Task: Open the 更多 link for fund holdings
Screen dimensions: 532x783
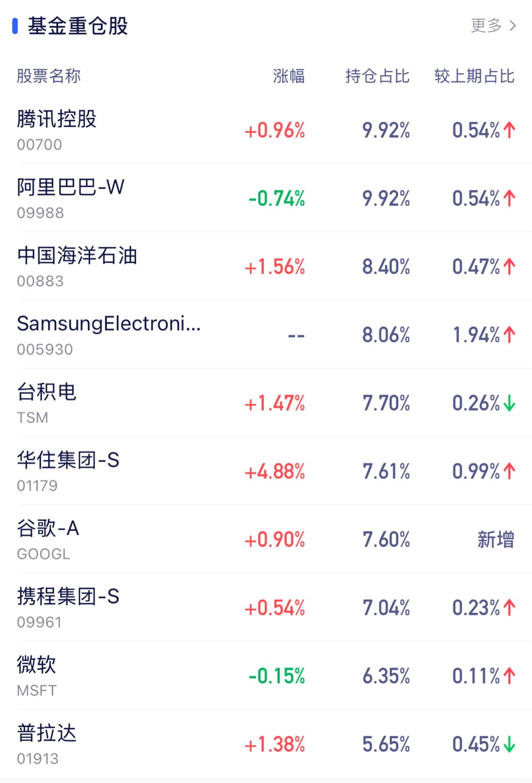Action: (486, 25)
